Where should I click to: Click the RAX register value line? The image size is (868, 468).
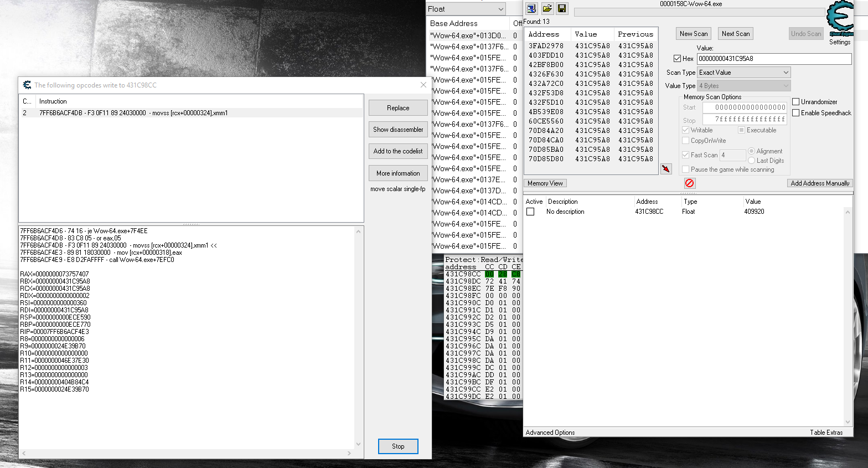54,274
